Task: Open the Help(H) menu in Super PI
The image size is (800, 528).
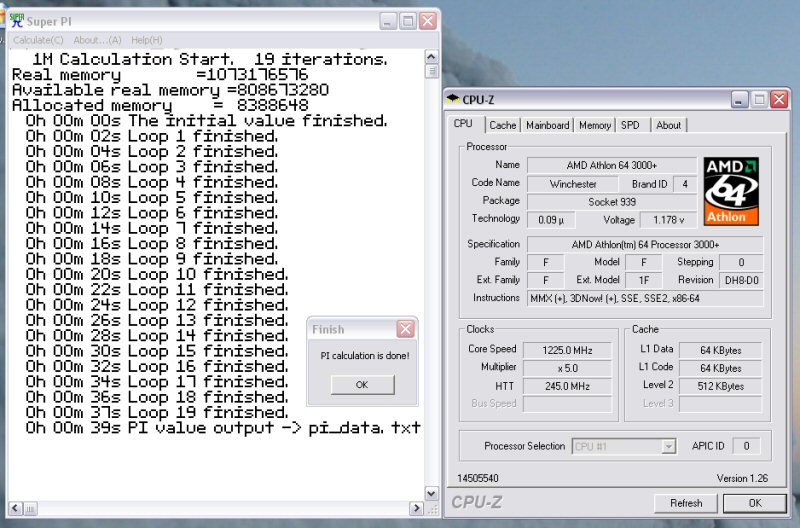Action: (x=146, y=40)
